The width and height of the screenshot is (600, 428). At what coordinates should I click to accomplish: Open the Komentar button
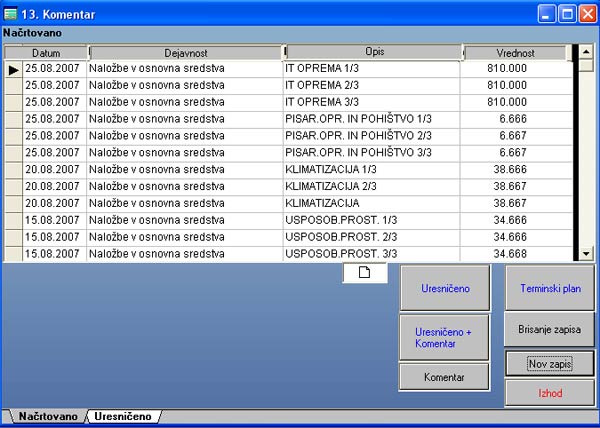pyautogui.click(x=444, y=376)
